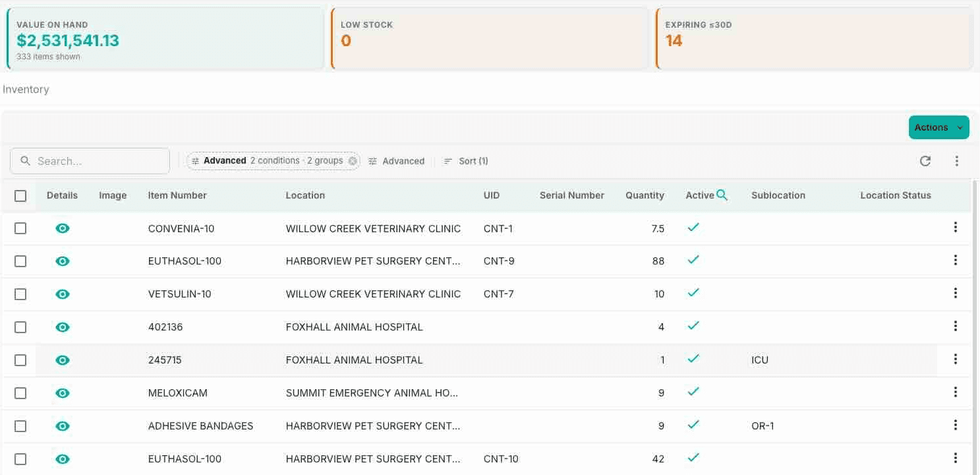Image resolution: width=980 pixels, height=475 pixels.
Task: View ADHESIVE BANDAGES details eye icon
Action: point(63,426)
